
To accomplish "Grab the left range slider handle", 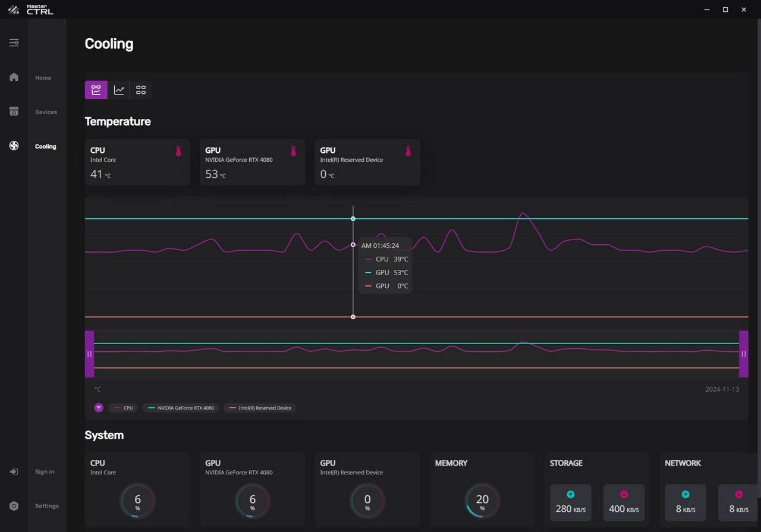I will click(x=89, y=354).
